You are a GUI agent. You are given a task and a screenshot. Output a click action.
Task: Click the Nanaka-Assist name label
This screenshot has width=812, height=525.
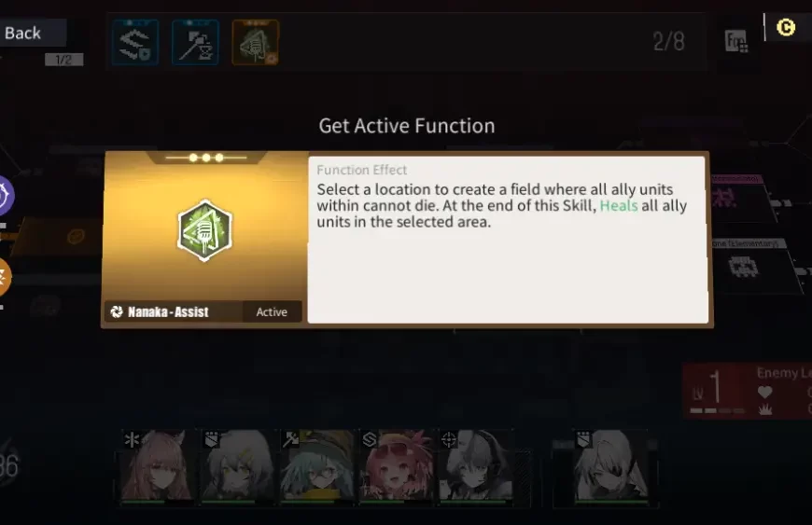[168, 311]
